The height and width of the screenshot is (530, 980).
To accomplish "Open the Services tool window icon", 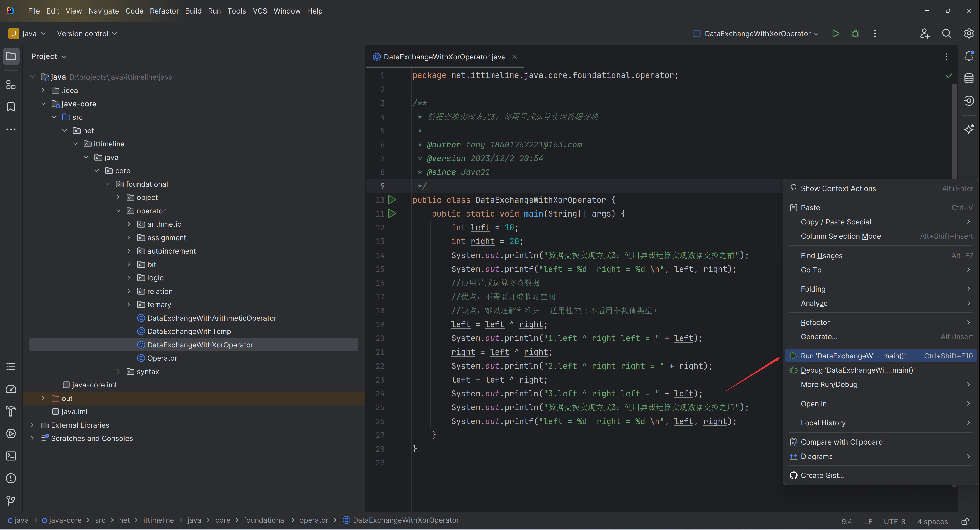I will tap(11, 434).
